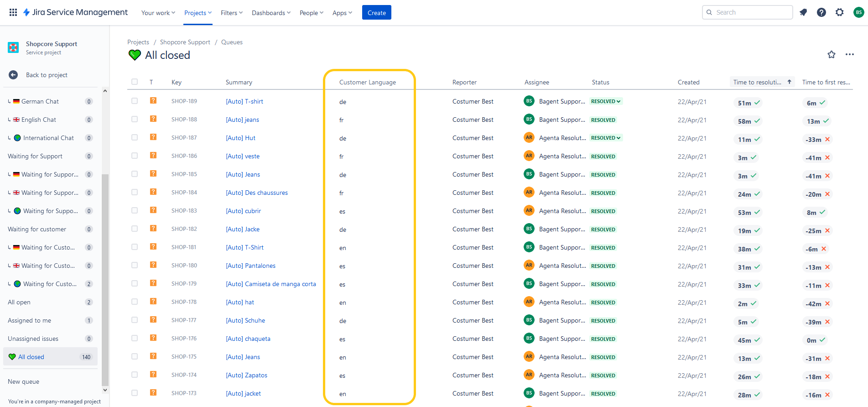
Task: Open the Shopcore Support breadcrumb link
Action: (185, 42)
